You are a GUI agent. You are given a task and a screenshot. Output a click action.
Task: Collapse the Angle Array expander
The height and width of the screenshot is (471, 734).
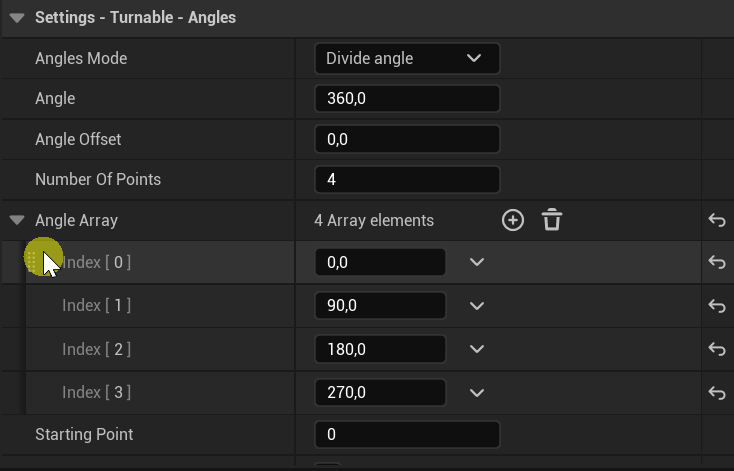[x=17, y=220]
